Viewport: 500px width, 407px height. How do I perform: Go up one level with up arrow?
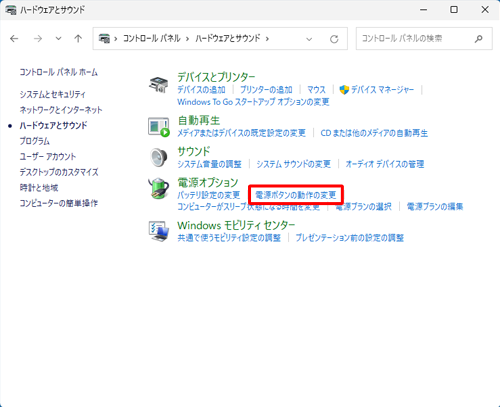tap(78, 39)
